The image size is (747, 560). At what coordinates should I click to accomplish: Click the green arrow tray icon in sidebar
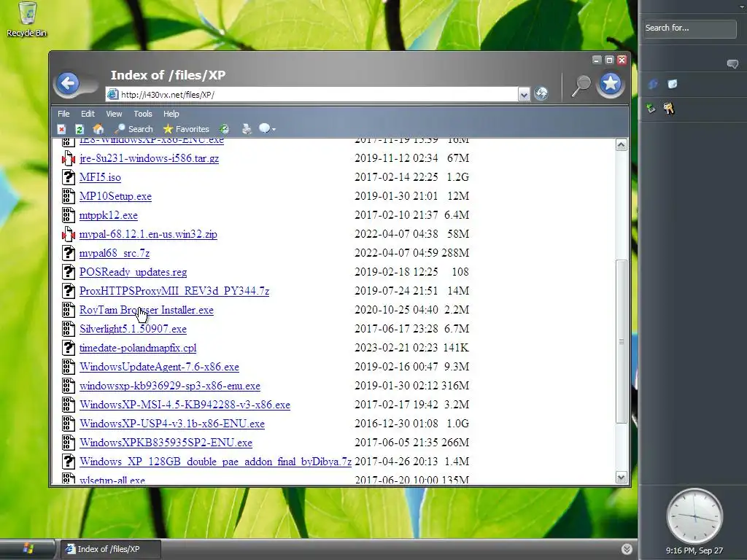651,109
